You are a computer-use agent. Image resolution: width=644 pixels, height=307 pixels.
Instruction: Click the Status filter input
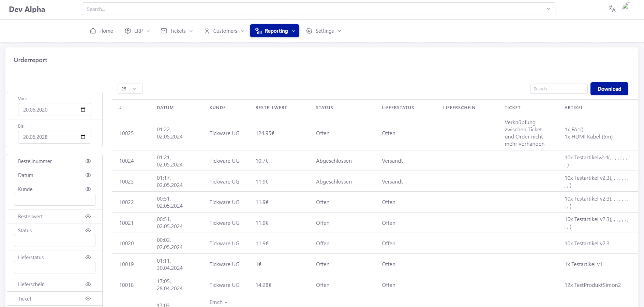[x=55, y=240]
